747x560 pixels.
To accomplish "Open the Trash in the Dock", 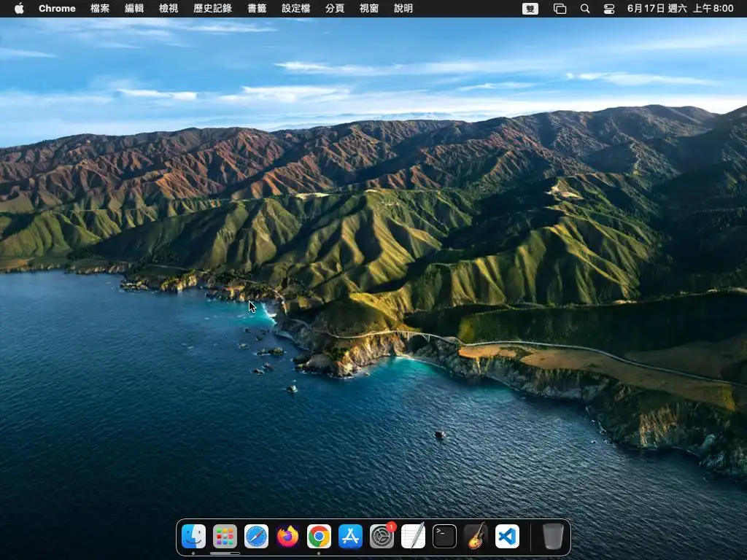I will pos(553,536).
